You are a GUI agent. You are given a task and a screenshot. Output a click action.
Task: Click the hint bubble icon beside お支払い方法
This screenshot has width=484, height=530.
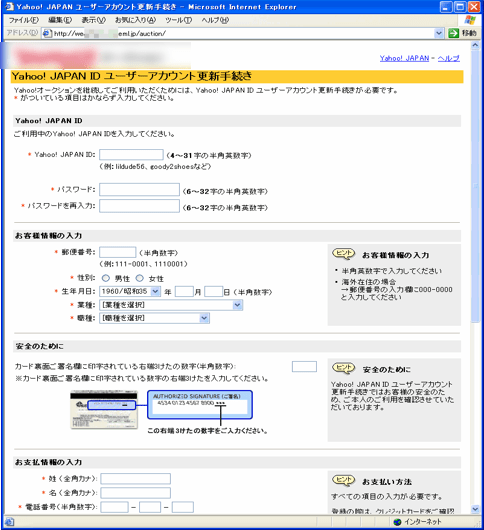[343, 480]
